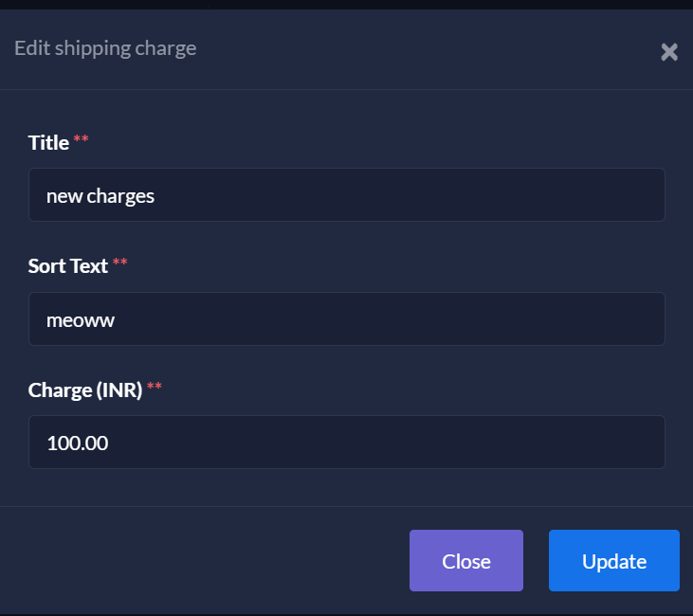Place cursor on the "100.00" value
This screenshot has height=616, width=693.
point(77,443)
